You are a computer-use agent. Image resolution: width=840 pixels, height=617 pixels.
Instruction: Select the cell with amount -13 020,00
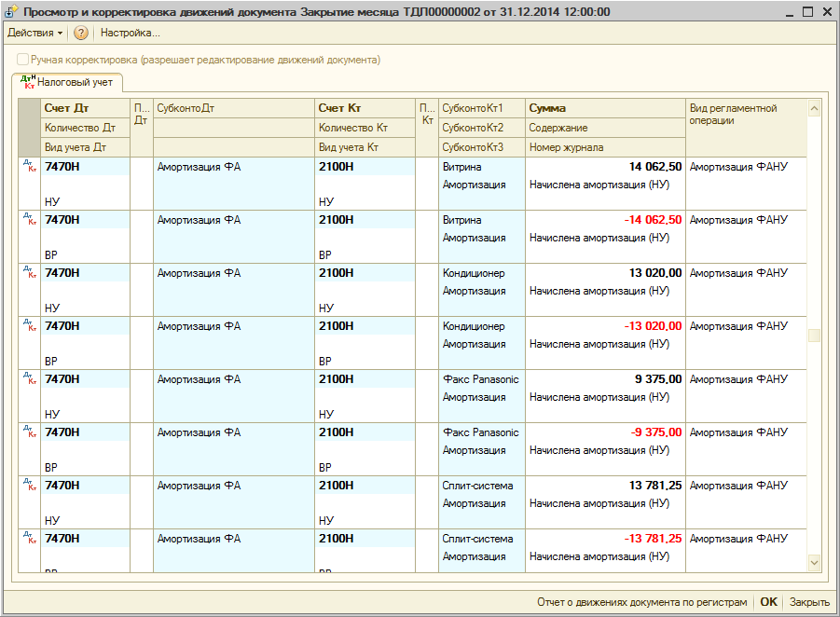click(605, 326)
